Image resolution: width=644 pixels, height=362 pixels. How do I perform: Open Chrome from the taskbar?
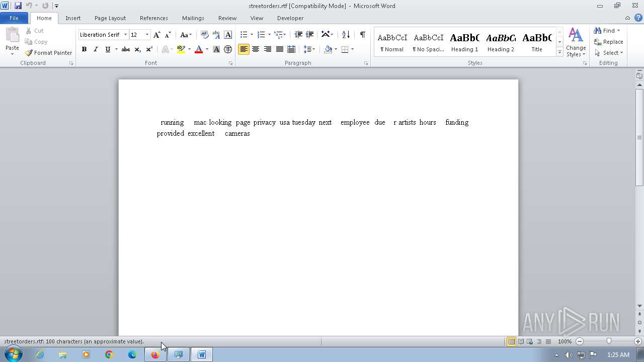coord(109,354)
